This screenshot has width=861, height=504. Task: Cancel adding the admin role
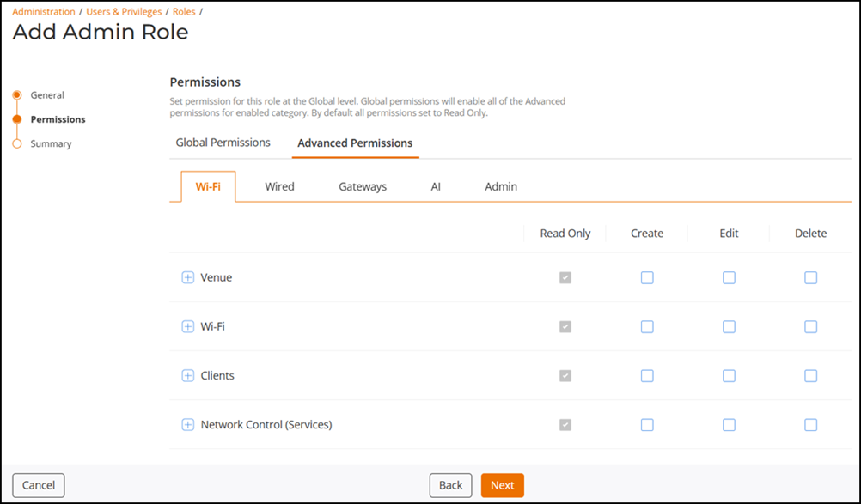click(x=39, y=485)
